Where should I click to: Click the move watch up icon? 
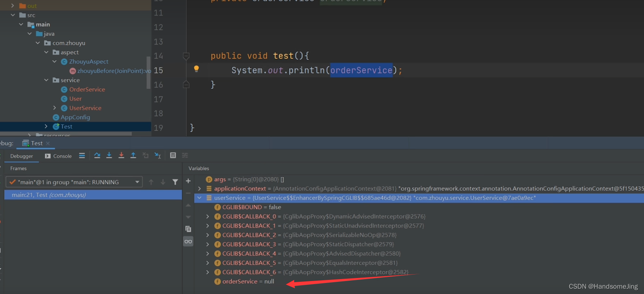[188, 205]
